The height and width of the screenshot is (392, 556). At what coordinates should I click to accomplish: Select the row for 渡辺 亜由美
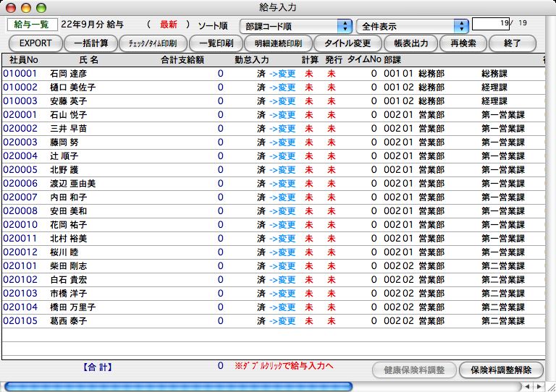[x=72, y=184]
